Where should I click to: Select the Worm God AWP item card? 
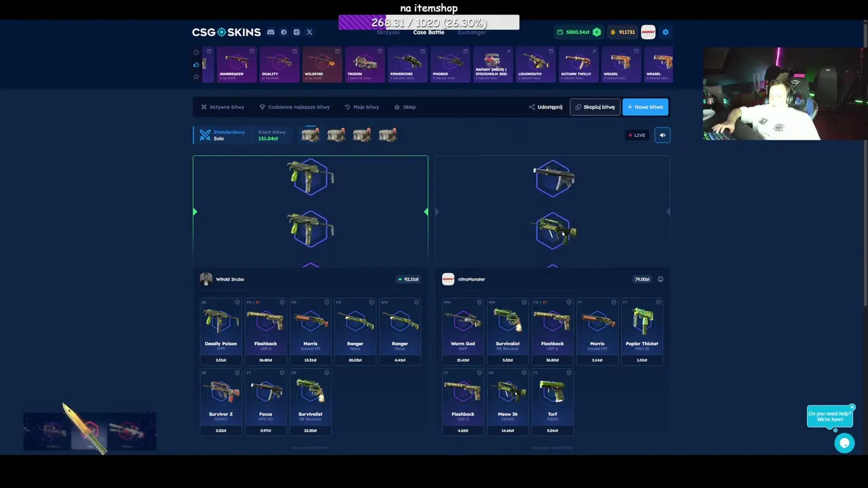click(462, 331)
